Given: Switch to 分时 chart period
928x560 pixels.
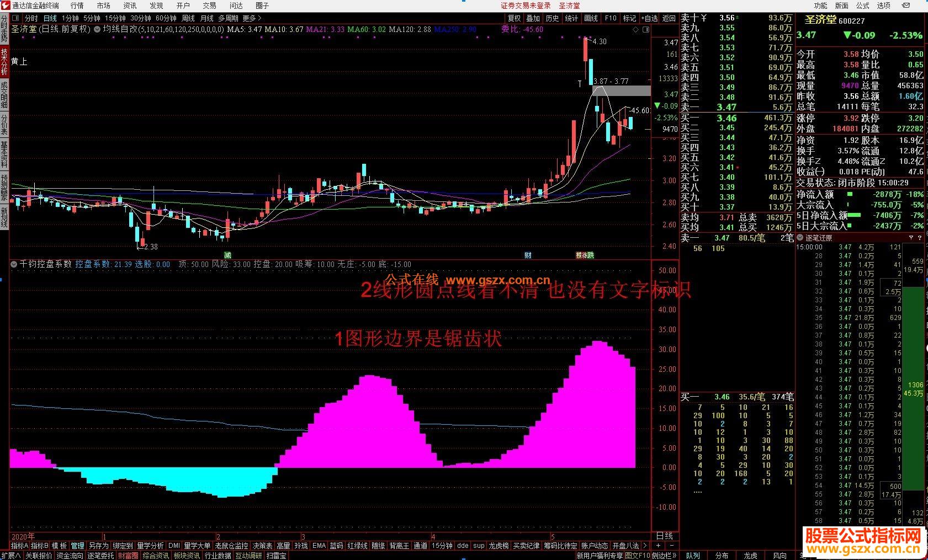Looking at the screenshot, I should click(x=31, y=18).
